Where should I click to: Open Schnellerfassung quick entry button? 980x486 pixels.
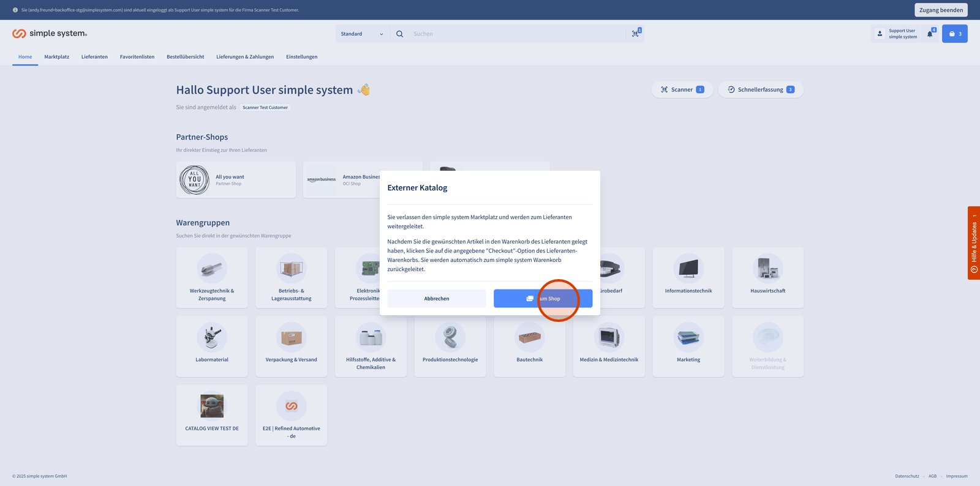761,89
